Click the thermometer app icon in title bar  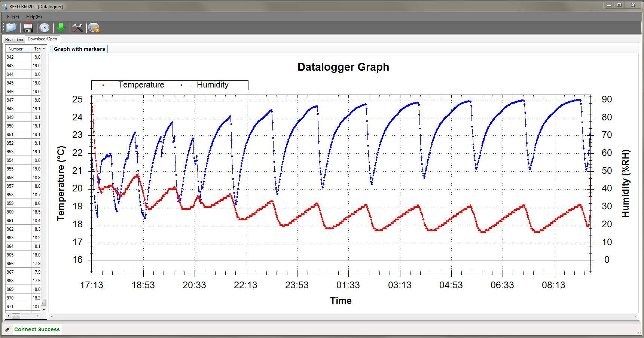tap(4, 6)
